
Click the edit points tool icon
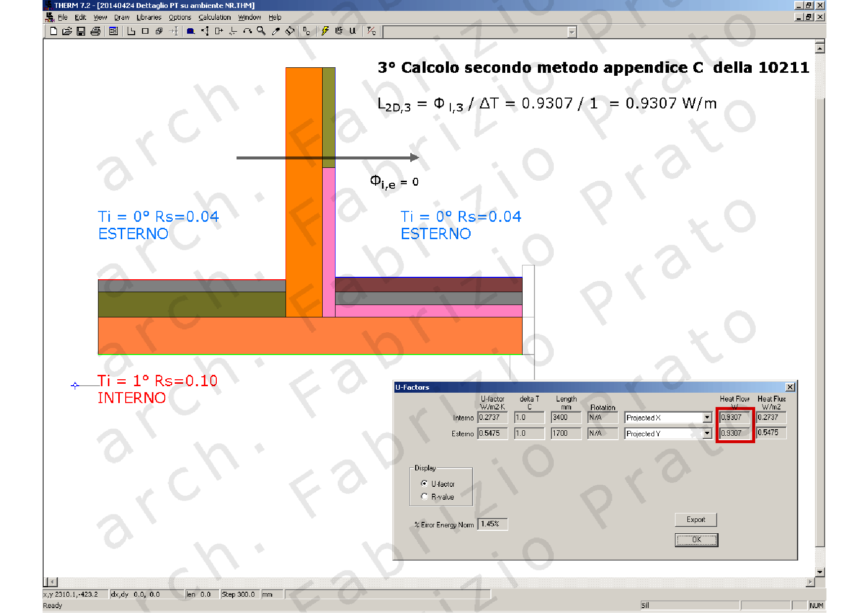[205, 31]
